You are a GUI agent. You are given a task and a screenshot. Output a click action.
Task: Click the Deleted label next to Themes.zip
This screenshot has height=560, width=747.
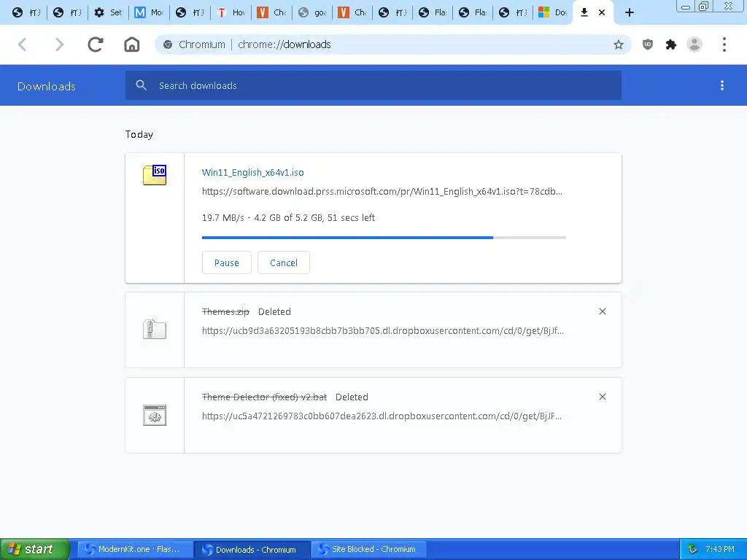coord(274,311)
